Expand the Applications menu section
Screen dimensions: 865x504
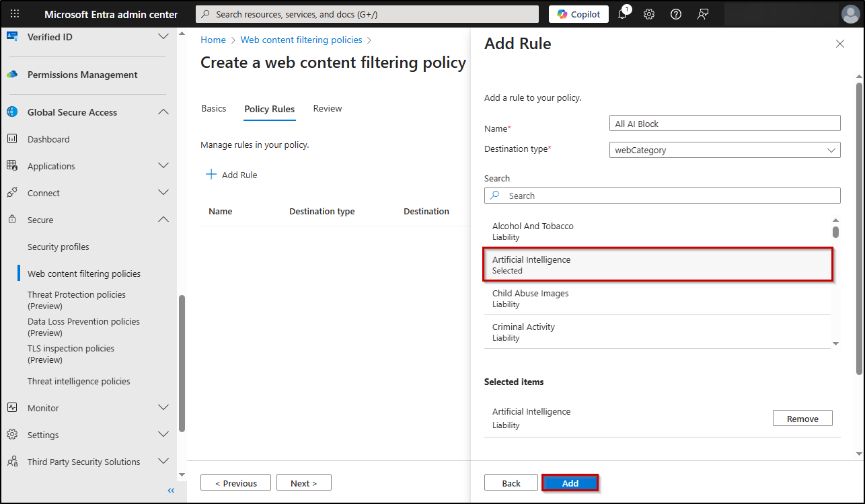pos(163,166)
